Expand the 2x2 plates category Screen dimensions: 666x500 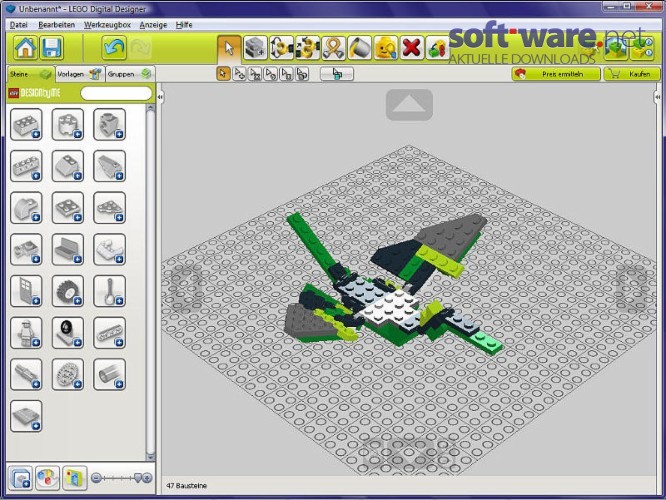(x=68, y=208)
